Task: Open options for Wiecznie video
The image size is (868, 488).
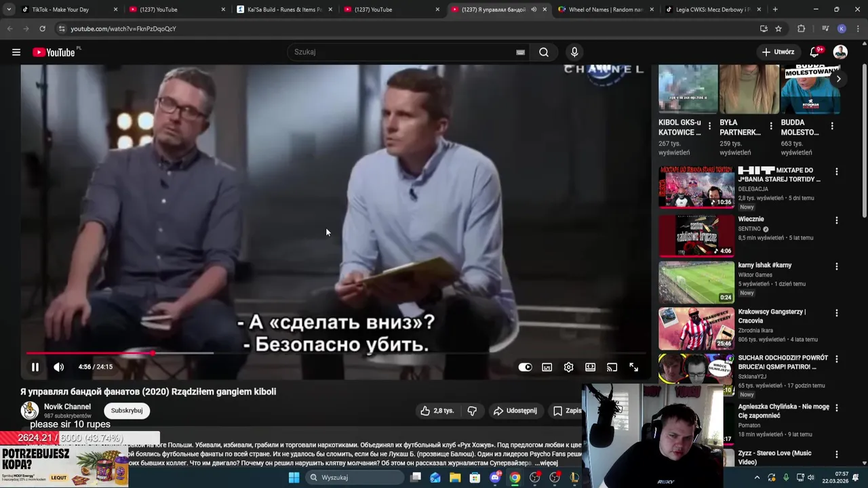Action: click(836, 220)
